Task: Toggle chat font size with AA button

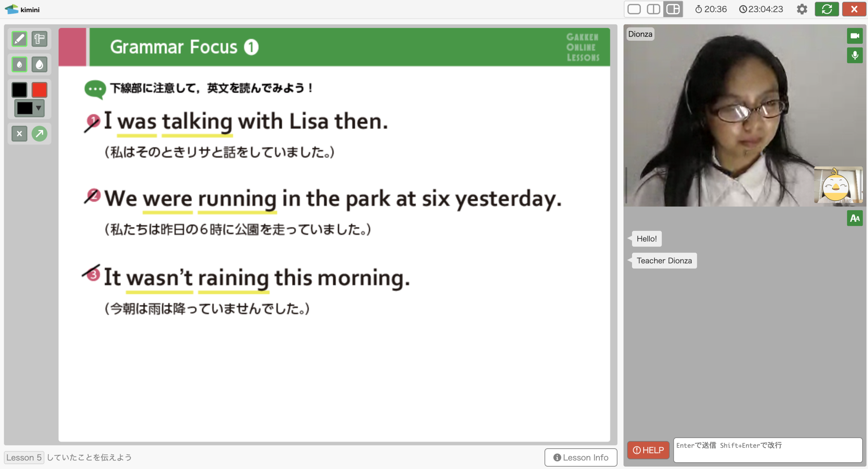Action: pyautogui.click(x=854, y=218)
